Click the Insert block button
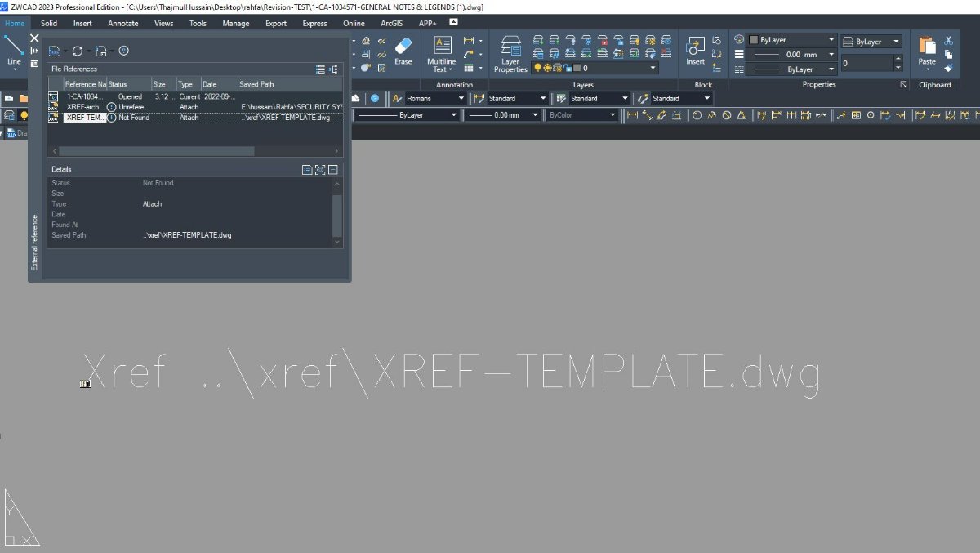This screenshot has height=553, width=980. click(695, 51)
